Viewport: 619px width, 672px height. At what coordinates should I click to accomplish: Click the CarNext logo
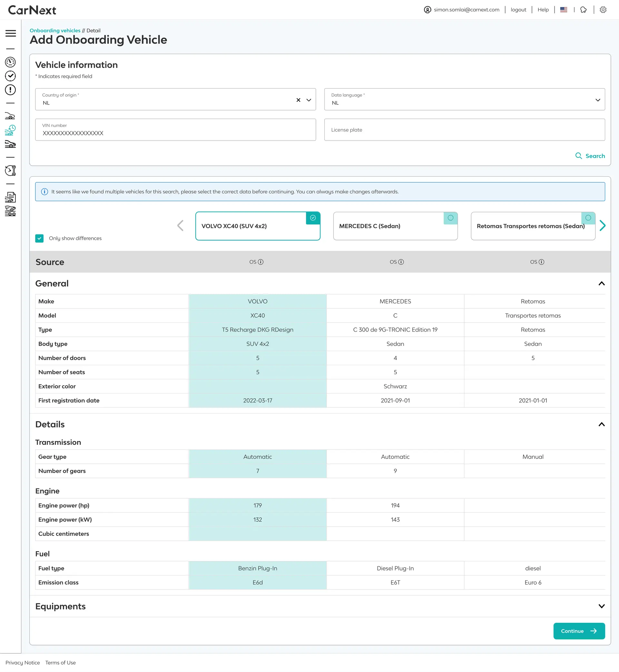pyautogui.click(x=32, y=10)
